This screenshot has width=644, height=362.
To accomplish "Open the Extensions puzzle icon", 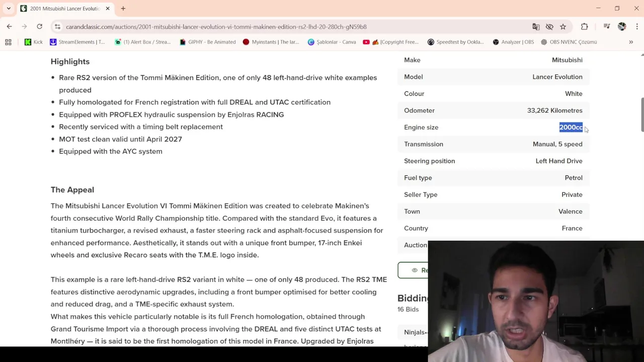I will [584, 27].
